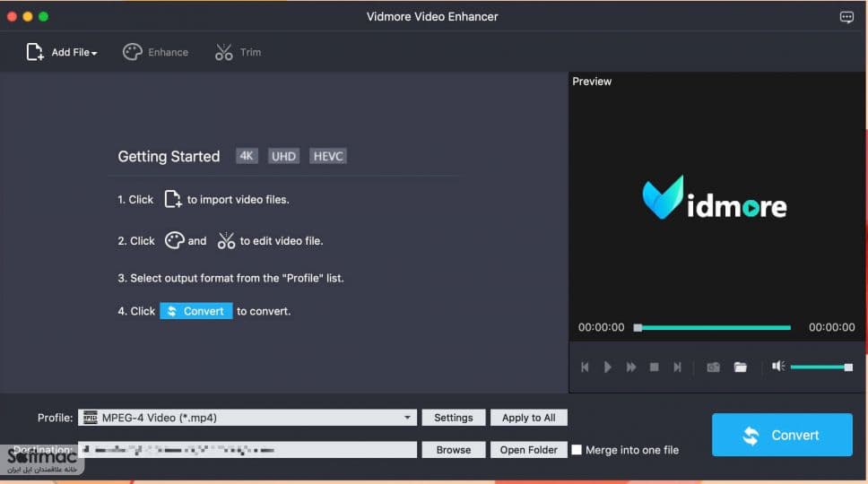Open profile Settings

pyautogui.click(x=454, y=418)
